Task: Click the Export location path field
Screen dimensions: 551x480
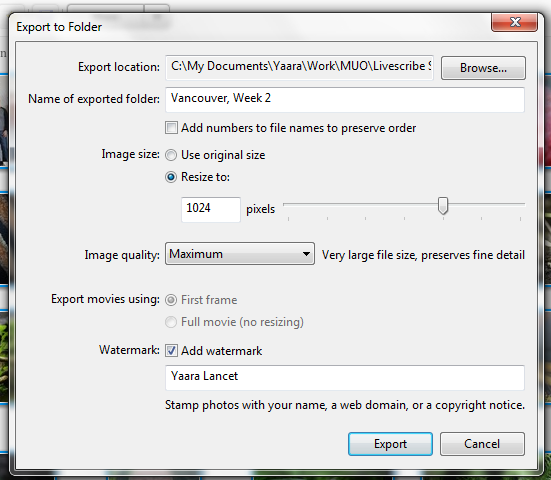Action: point(299,67)
